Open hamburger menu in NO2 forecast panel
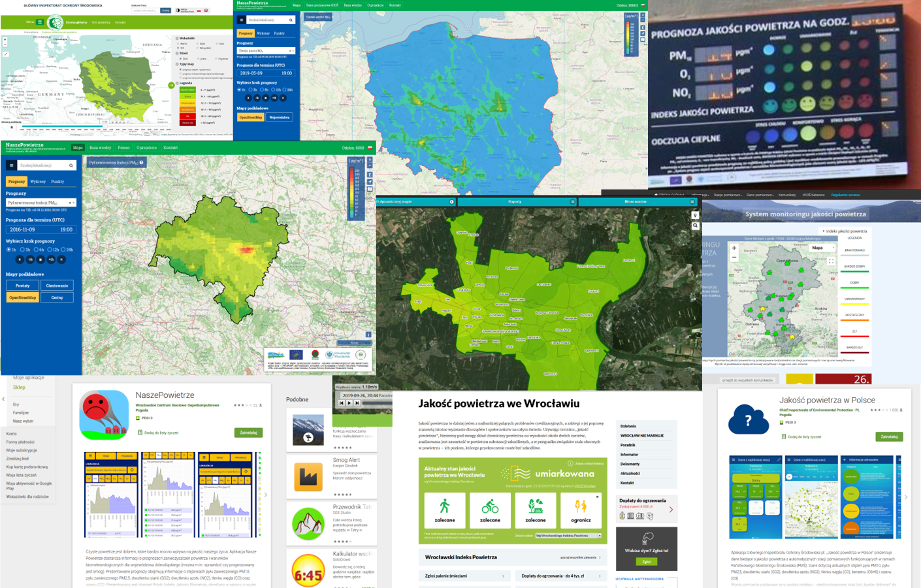 241,20
